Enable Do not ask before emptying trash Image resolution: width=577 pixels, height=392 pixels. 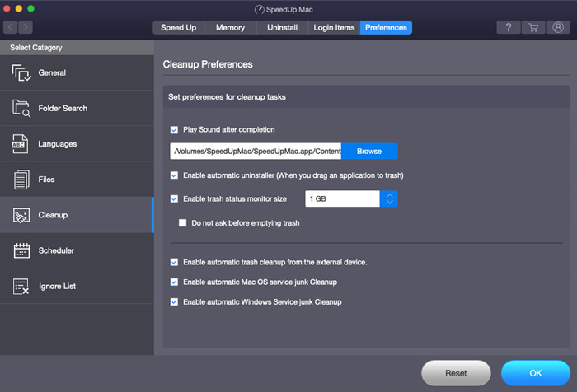(182, 223)
